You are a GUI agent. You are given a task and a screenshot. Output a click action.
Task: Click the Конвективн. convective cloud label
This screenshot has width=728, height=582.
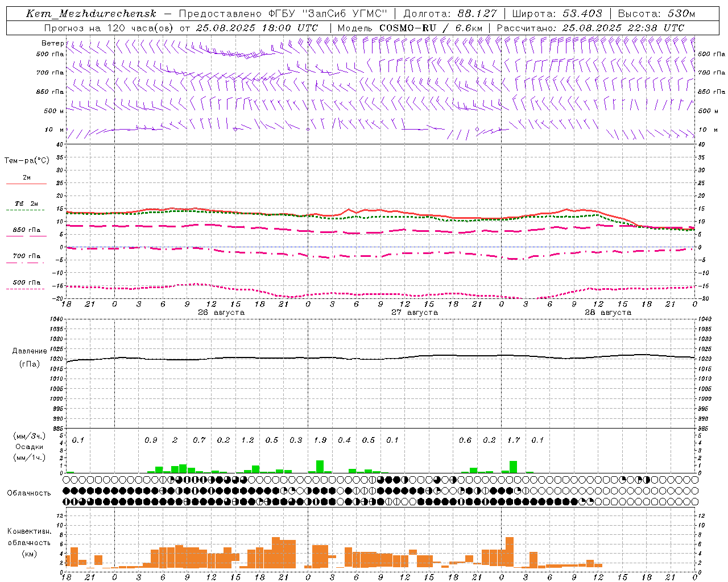tap(30, 531)
